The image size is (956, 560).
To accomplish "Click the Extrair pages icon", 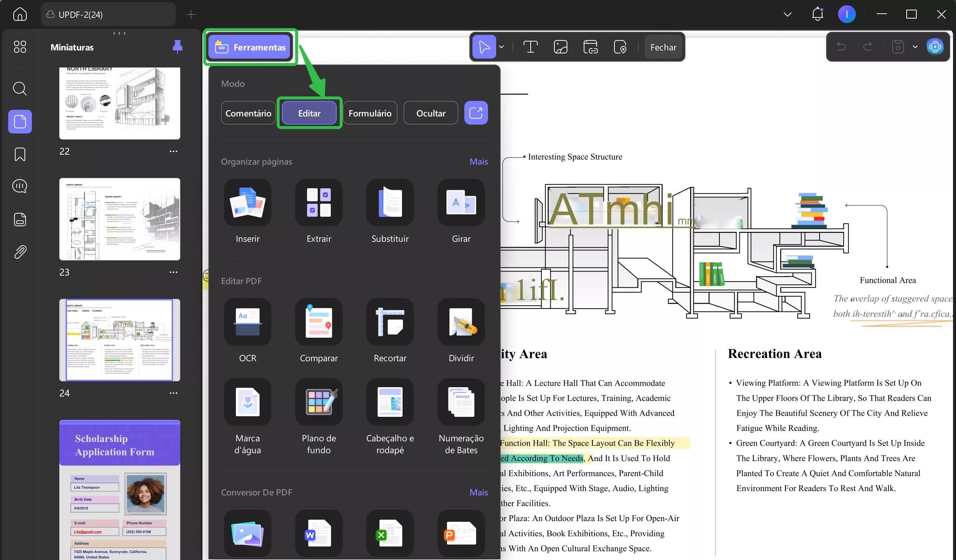I will [319, 202].
